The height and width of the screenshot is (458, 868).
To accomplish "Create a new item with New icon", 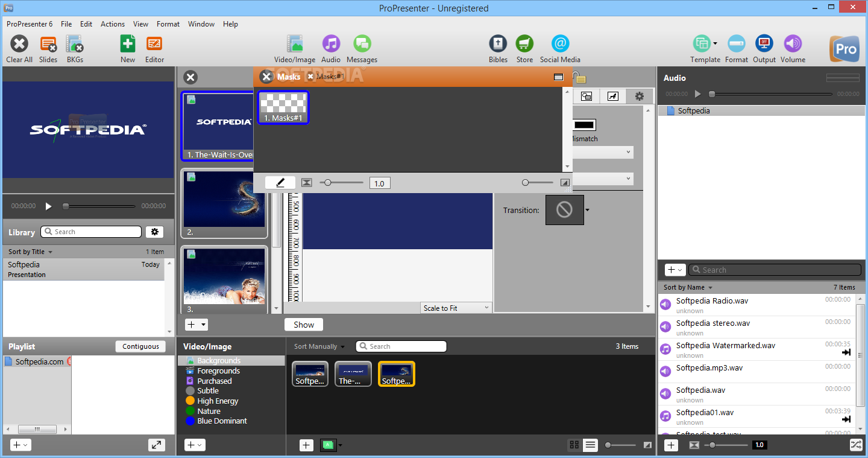I will click(x=128, y=44).
